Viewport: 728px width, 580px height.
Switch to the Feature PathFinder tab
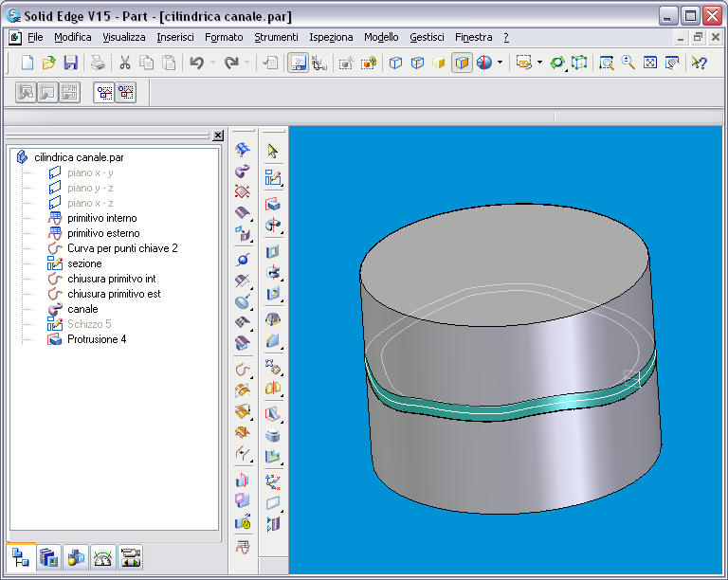(21, 557)
